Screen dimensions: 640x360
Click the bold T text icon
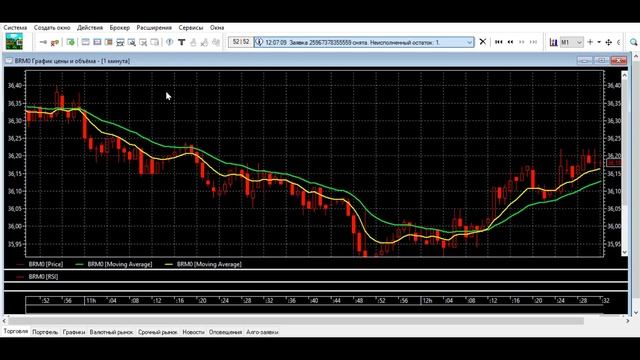click(x=182, y=42)
